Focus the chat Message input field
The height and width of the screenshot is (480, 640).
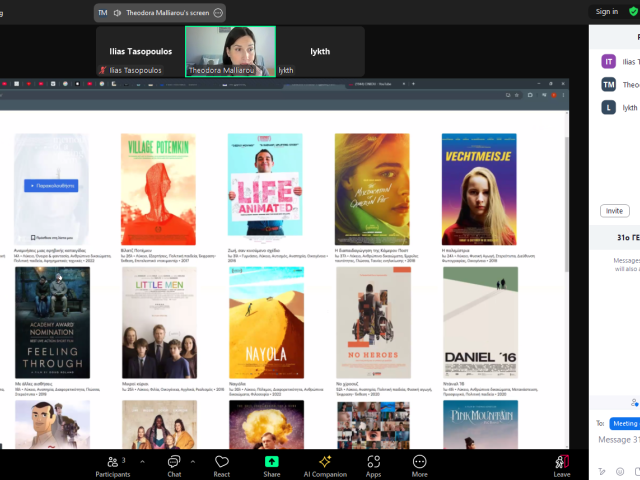tap(619, 440)
